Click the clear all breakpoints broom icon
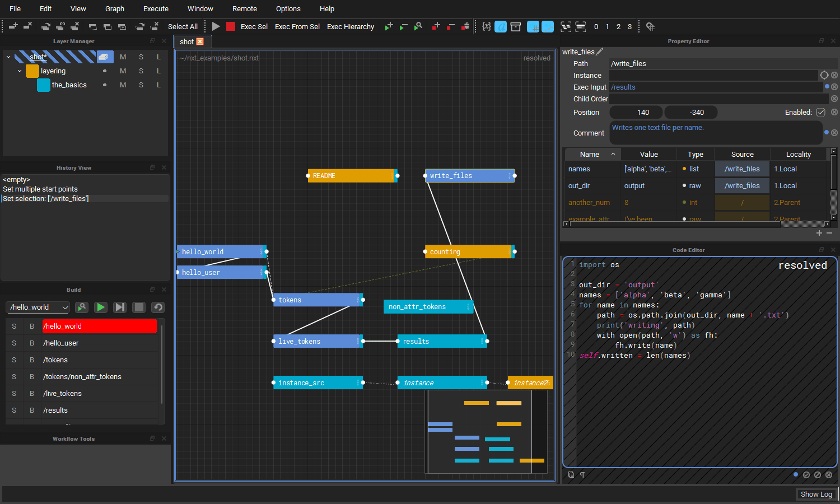 [465, 26]
